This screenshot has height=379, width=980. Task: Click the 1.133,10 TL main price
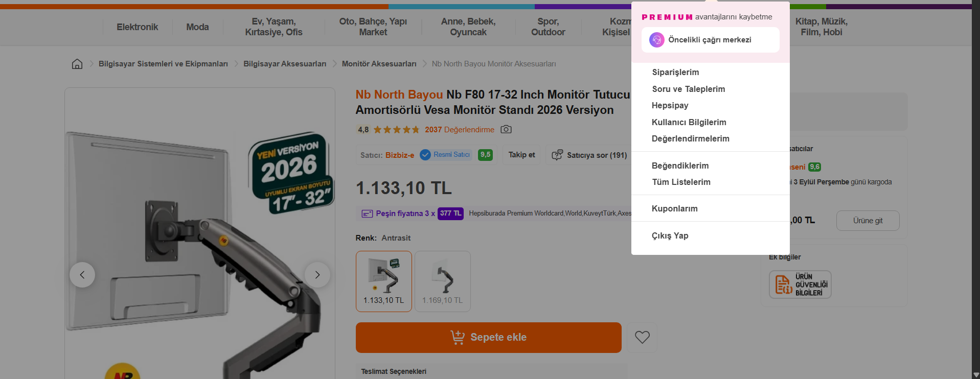pos(404,188)
